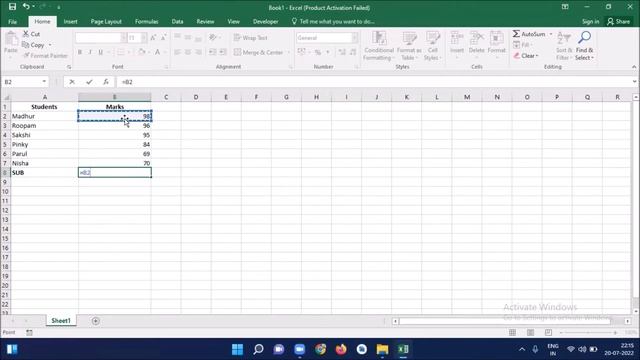
Task: Click cell containing Nisha
Action: point(44,163)
